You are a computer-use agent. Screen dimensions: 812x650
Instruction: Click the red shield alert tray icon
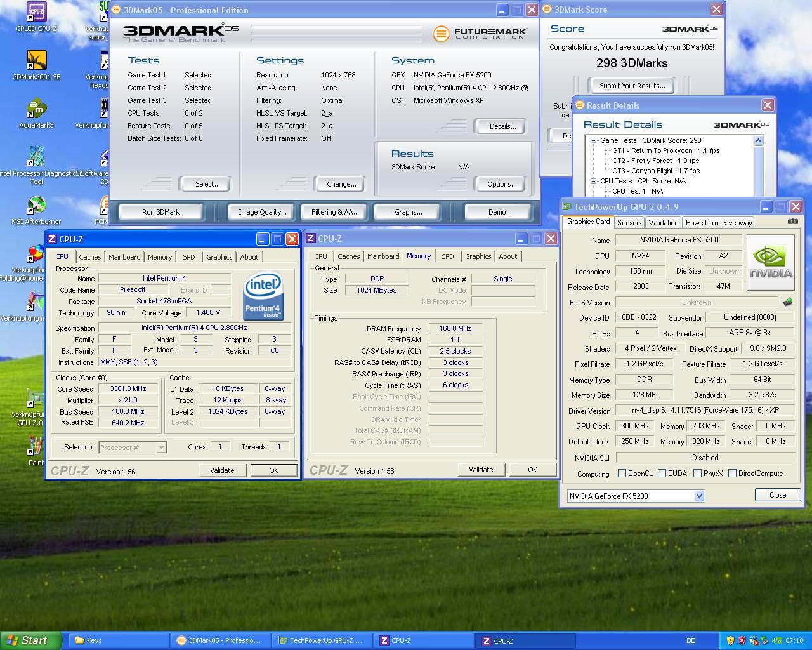[x=742, y=640]
